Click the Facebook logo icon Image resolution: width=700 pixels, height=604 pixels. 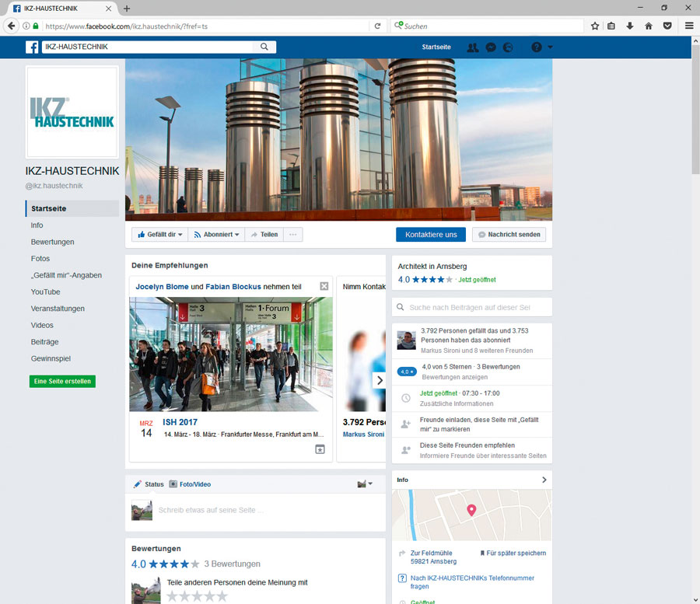tap(32, 47)
